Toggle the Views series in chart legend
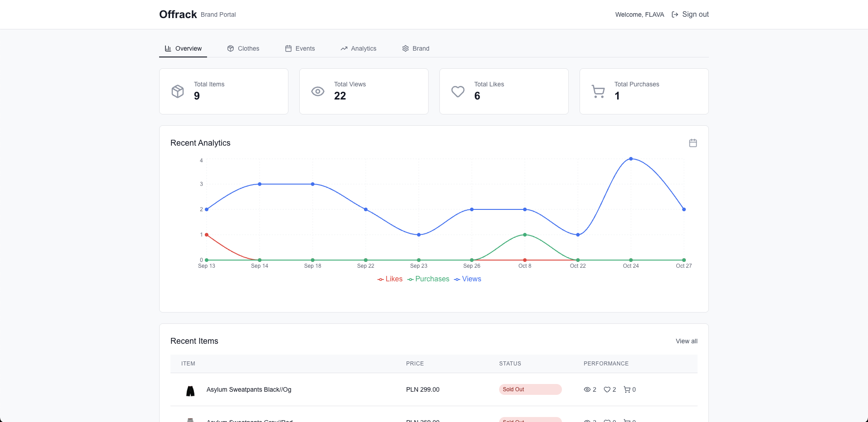The image size is (868, 422). (x=467, y=279)
